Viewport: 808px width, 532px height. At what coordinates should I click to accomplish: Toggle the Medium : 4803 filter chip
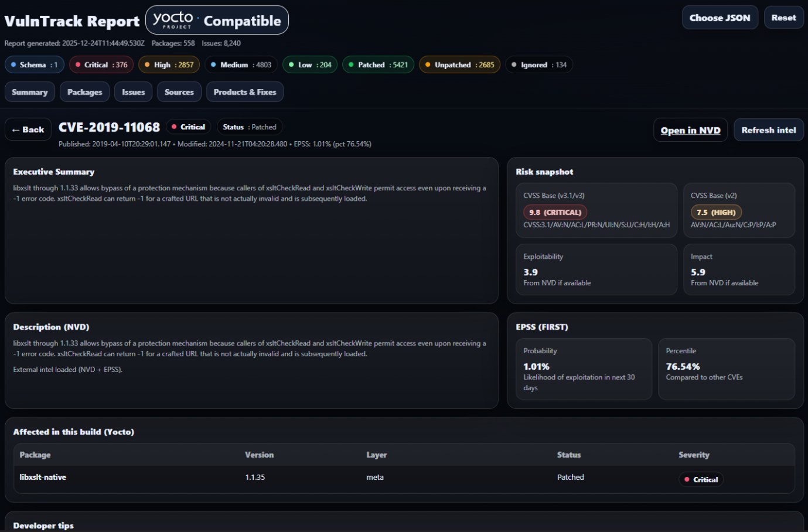pos(241,64)
